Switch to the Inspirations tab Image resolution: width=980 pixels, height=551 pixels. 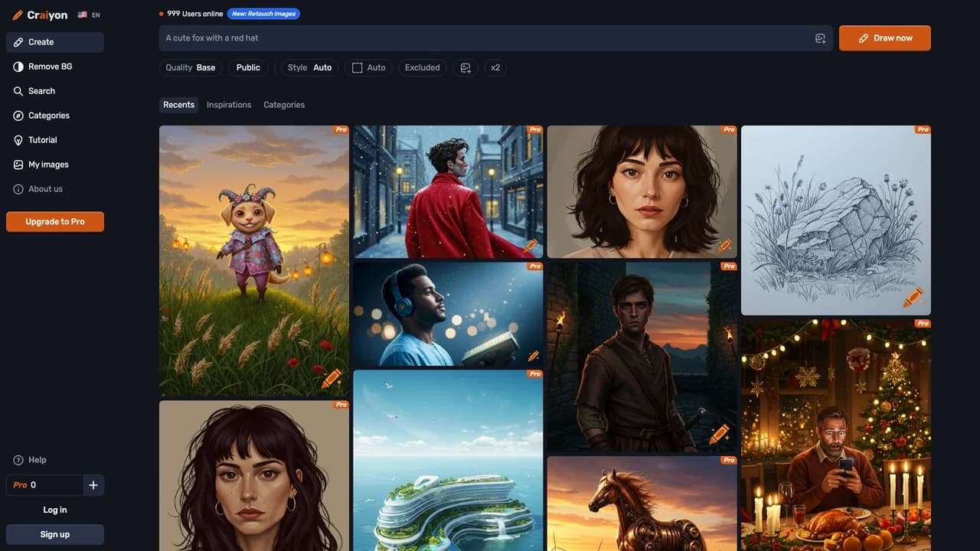tap(229, 105)
